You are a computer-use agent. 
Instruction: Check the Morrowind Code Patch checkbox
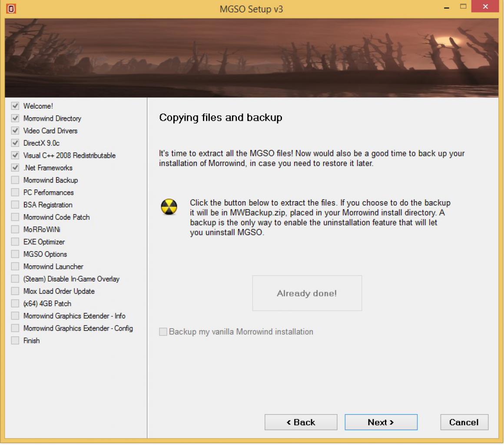[15, 217]
